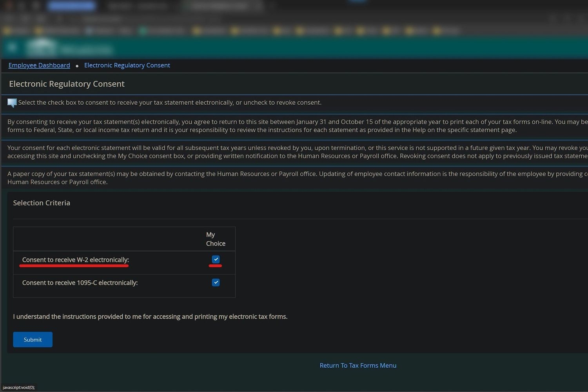Click the 'I understand the instructions' acknowledgment text

(150, 316)
